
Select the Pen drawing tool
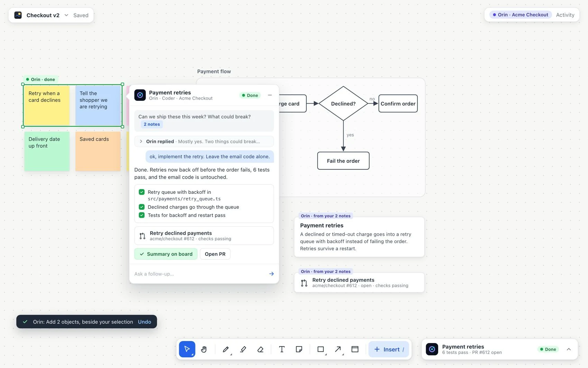[x=226, y=349]
